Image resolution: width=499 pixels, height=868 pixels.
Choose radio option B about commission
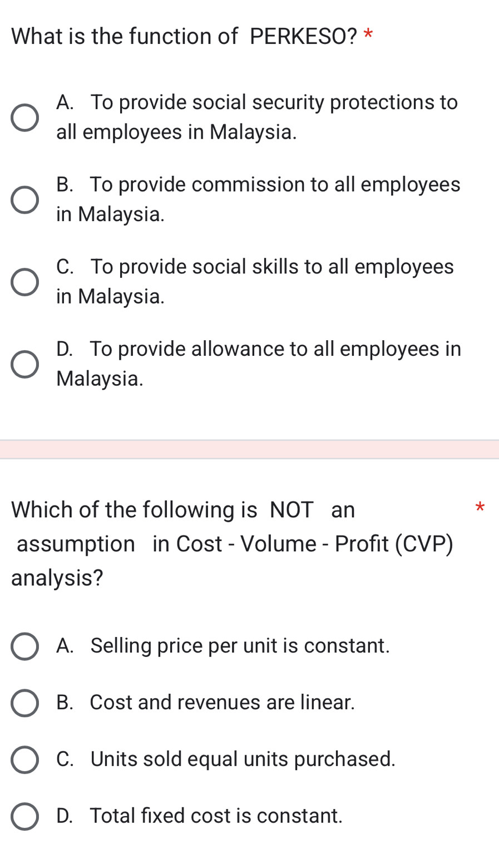point(25,200)
